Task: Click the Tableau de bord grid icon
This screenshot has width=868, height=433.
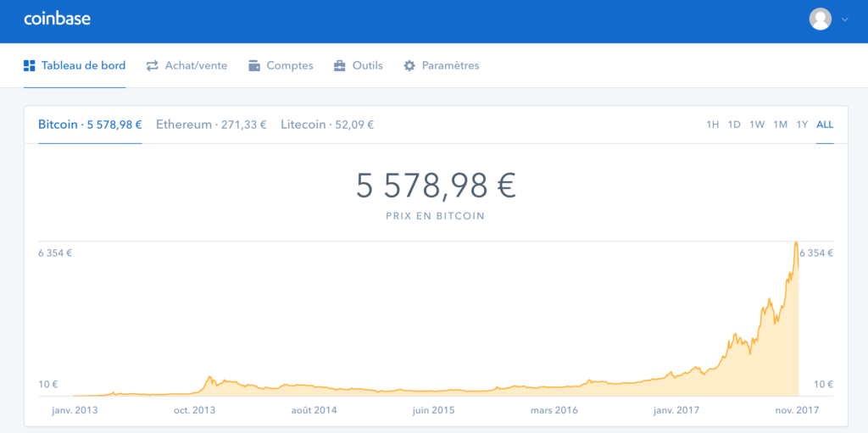Action: pos(30,66)
